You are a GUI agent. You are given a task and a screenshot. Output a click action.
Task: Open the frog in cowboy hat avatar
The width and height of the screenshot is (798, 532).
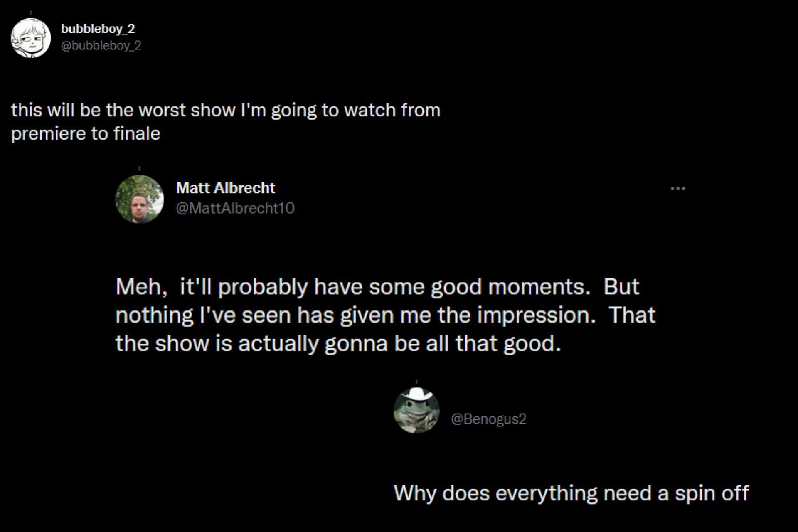point(416,411)
